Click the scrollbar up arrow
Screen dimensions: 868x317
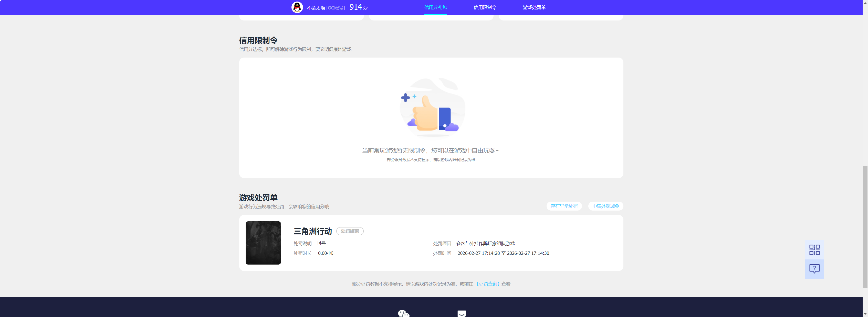tap(865, 2)
